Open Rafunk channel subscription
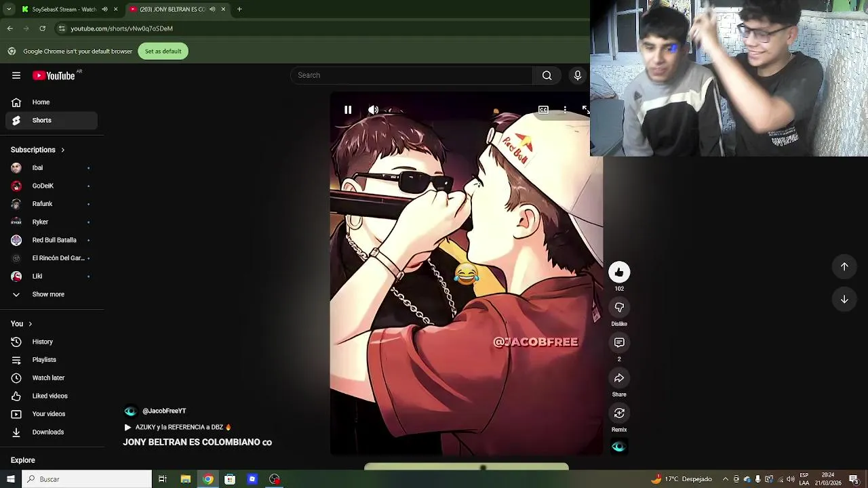This screenshot has height=488, width=868. tap(52, 204)
